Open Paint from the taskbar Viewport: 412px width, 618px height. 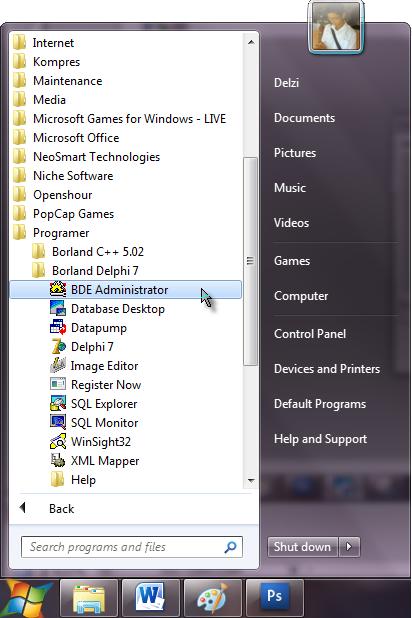click(x=213, y=599)
